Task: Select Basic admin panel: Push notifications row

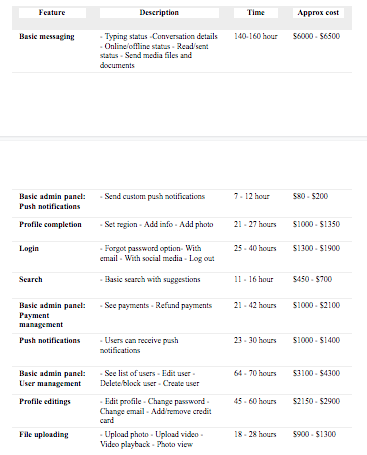Action: tap(182, 203)
